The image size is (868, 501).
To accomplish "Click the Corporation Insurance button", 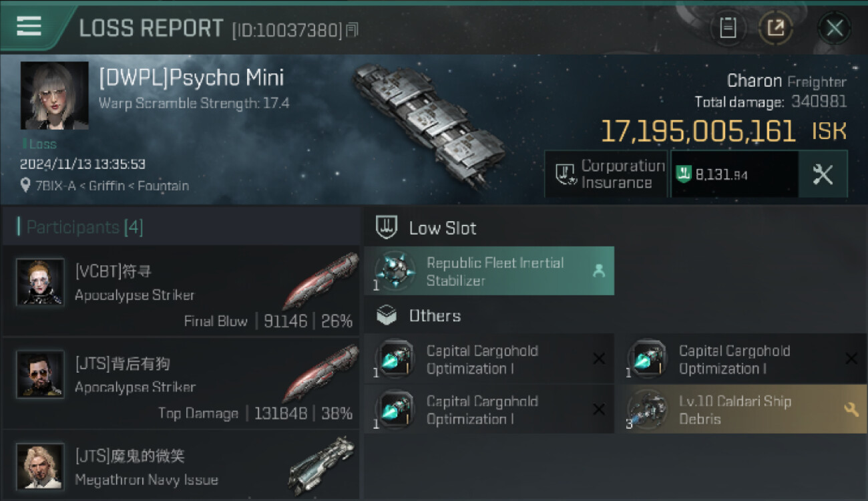I will coord(606,174).
